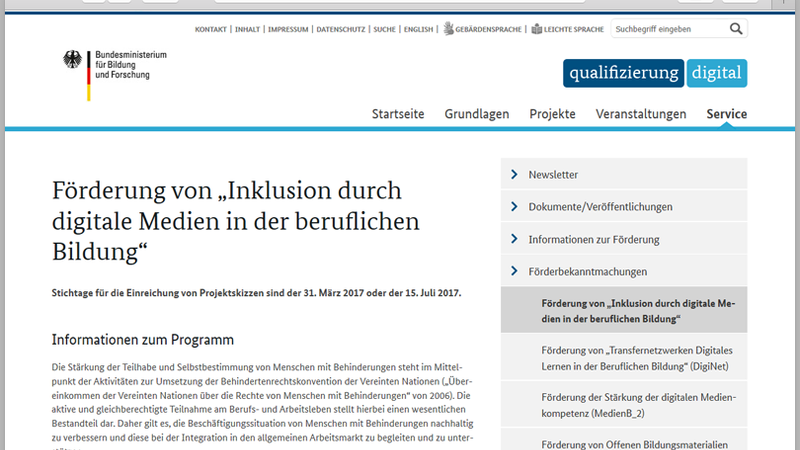The image size is (800, 450).
Task: Click the Bundesministerium für Bildung und Forschung logo
Action: coord(115,75)
